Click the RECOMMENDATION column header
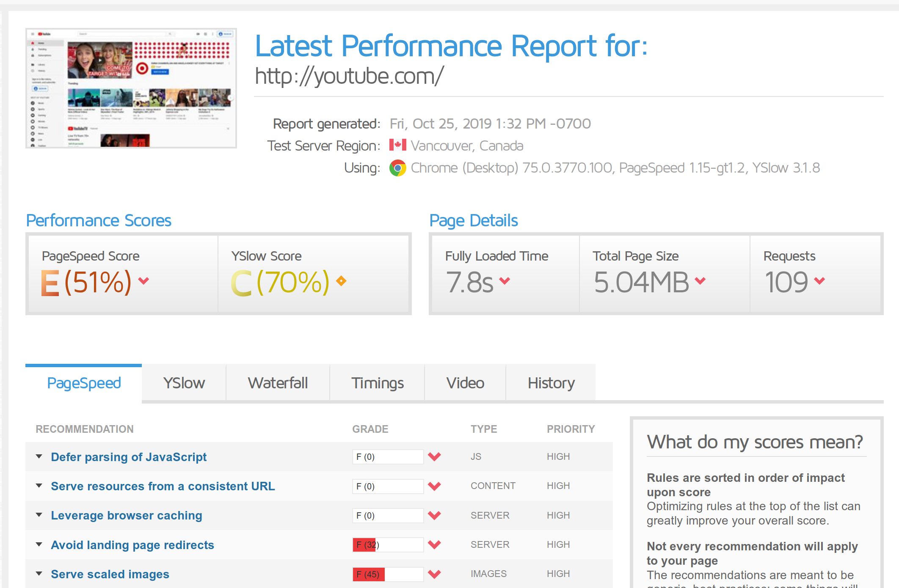 (x=85, y=429)
